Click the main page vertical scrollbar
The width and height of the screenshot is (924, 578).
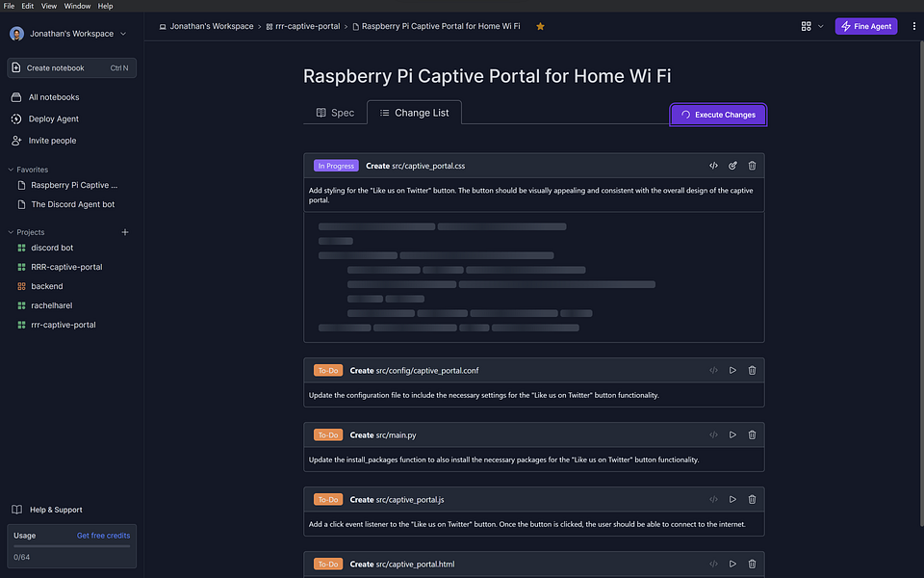921,283
